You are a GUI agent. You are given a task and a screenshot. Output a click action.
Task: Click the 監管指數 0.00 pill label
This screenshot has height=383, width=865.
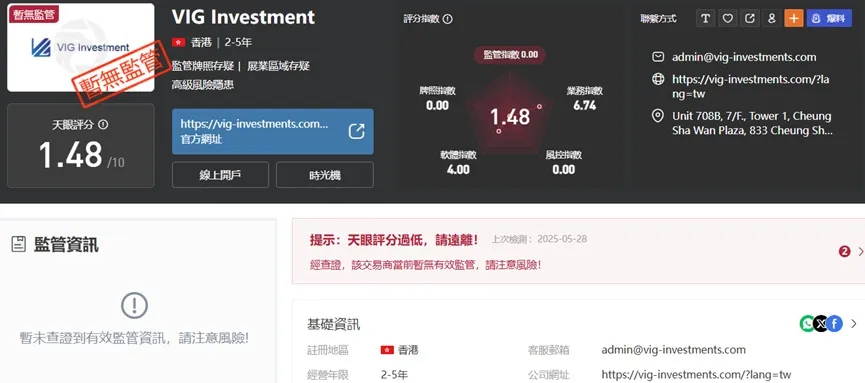click(510, 55)
